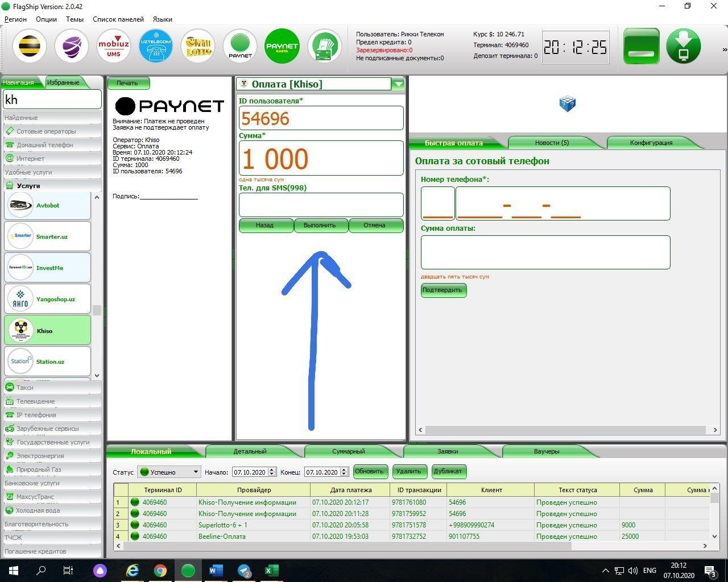Screen dimensions: 728x582
Task: Open the purple Ucell operator icon
Action: click(72, 46)
